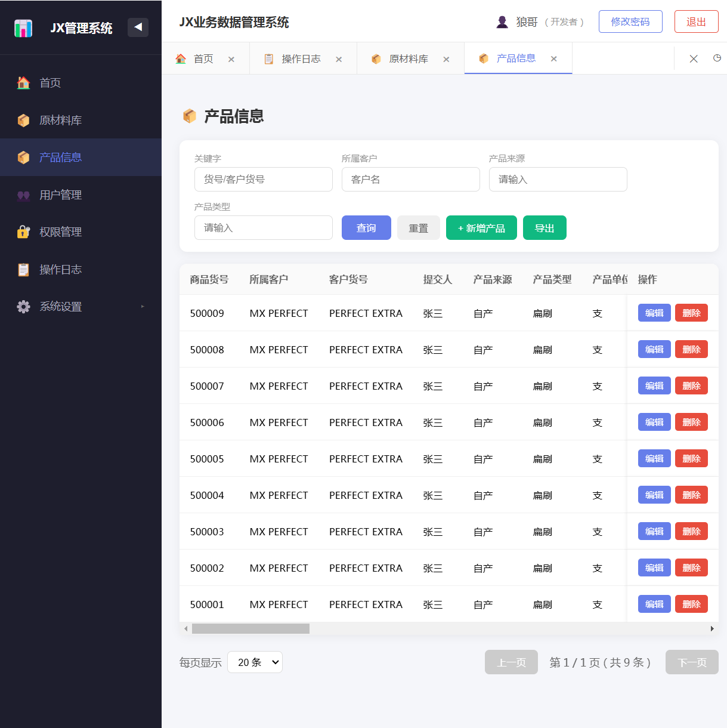Click the JX管理系统 logo icon

[23, 28]
